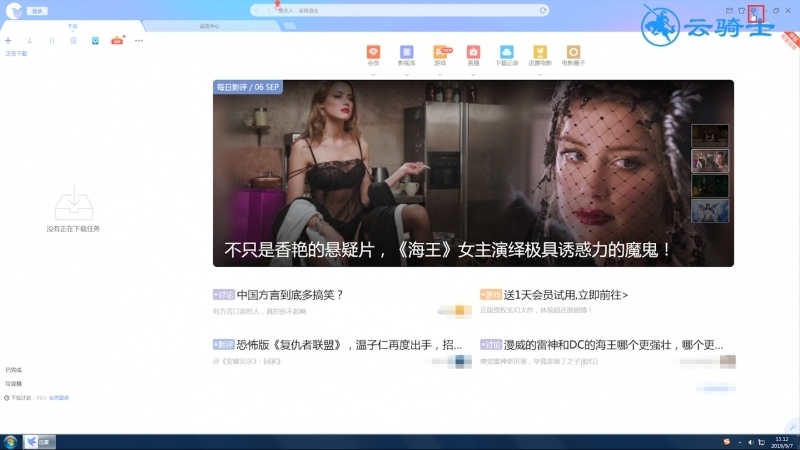Click the red VIP icon in the download toolbar
The image size is (800, 450).
[x=117, y=40]
